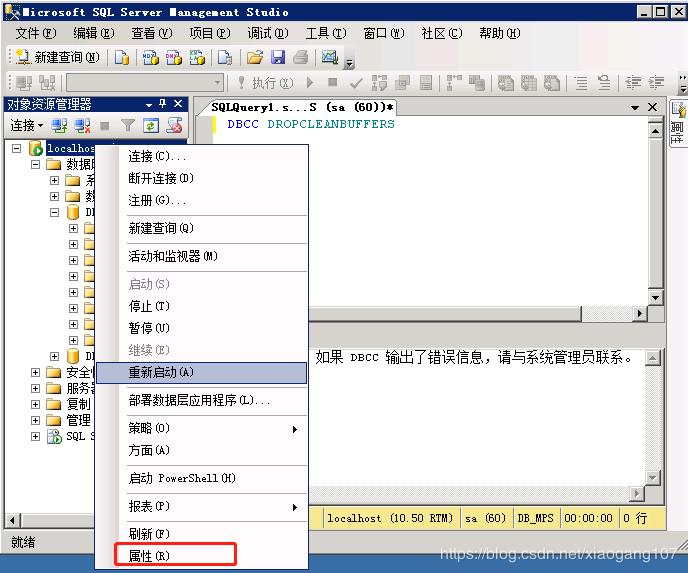Choose Deploy Data-tier Application (部署数据层应用程序)
The image size is (688, 573).
click(x=202, y=400)
